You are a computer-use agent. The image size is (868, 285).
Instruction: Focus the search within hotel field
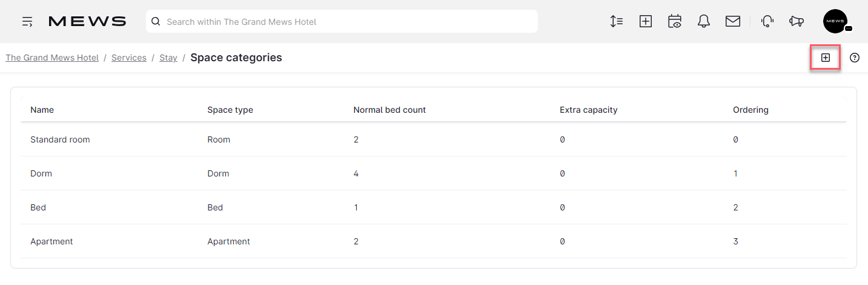coord(342,21)
